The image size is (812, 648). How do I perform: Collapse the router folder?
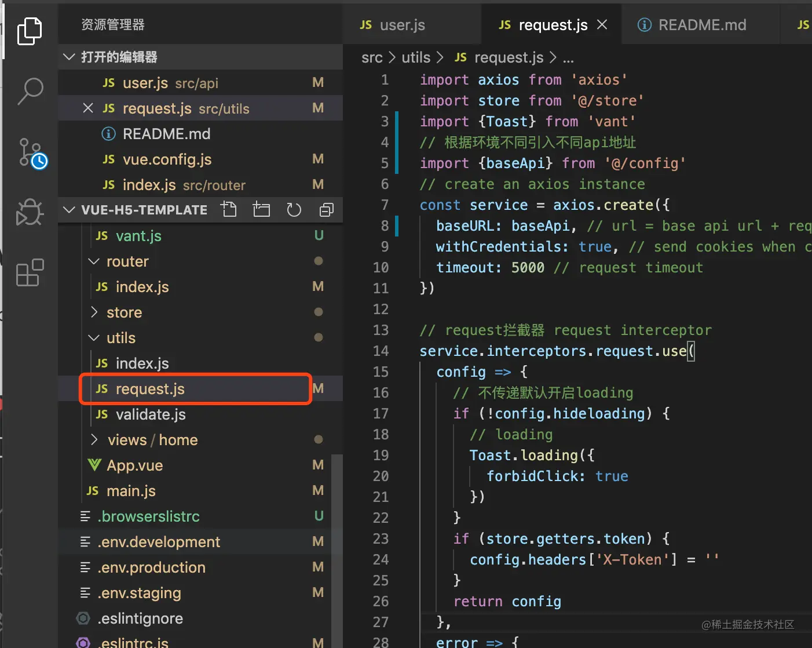94,261
